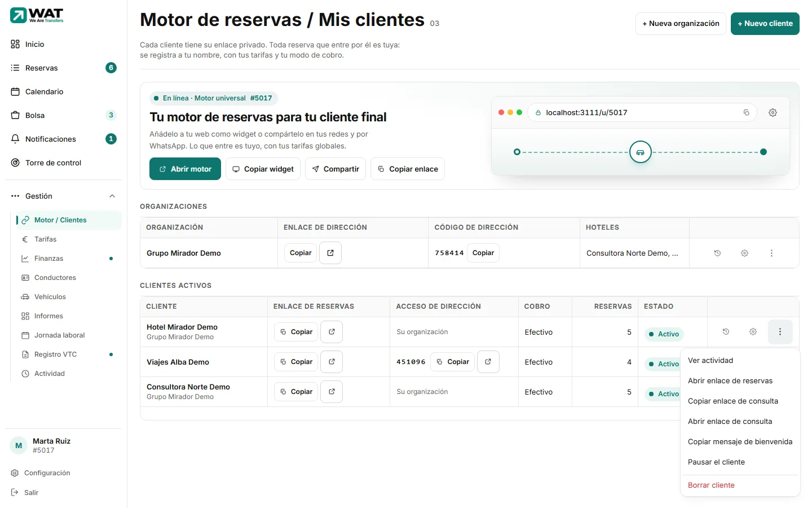Open motor settings gear next to the URL bar
The image size is (812, 508).
773,112
